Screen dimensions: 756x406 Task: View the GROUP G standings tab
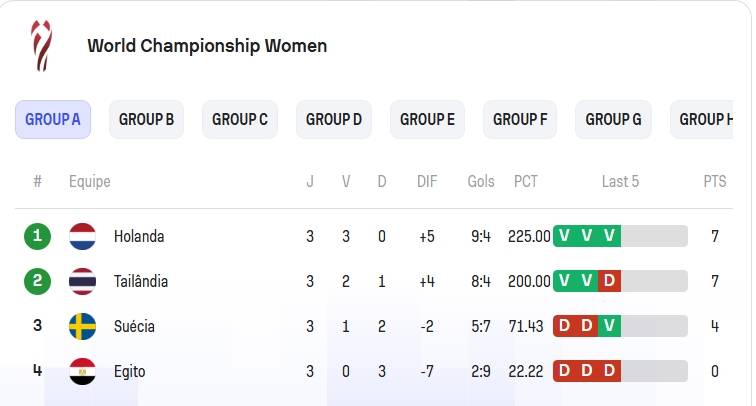coord(613,120)
